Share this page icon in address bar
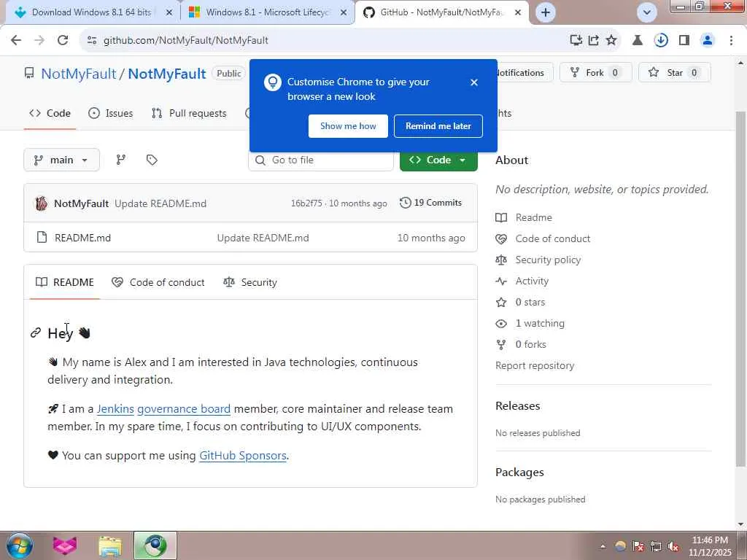Viewport: 747px width, 560px height. 594,41
